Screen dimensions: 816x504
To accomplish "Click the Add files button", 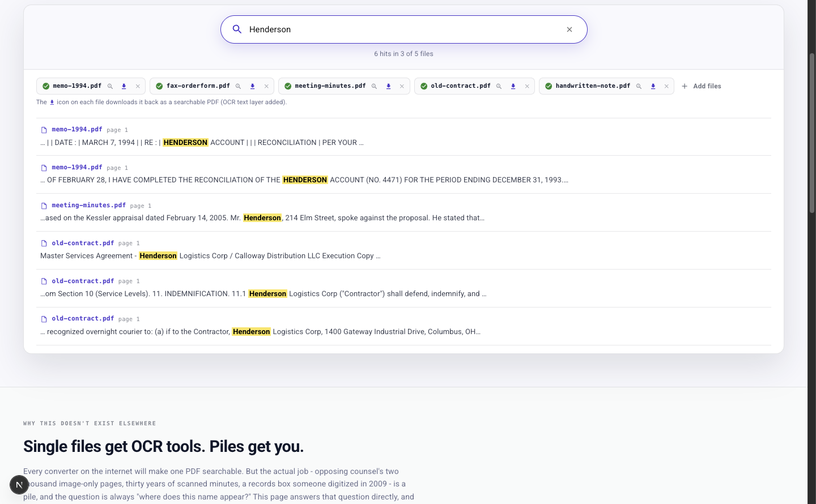I will pyautogui.click(x=701, y=86).
